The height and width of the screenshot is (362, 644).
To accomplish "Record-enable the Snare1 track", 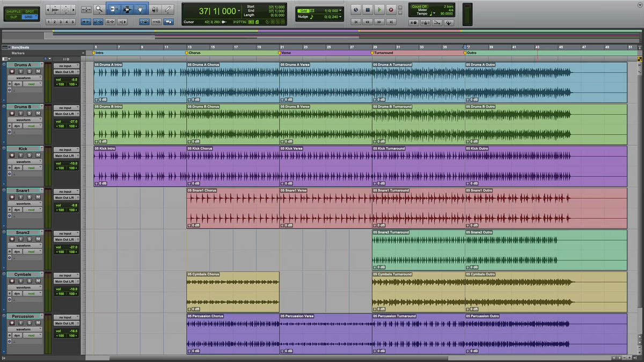I will (x=13, y=197).
